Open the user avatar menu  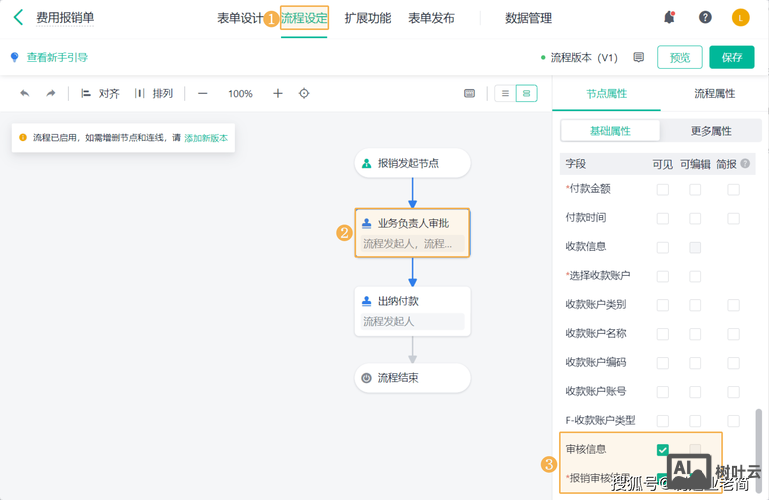(741, 18)
